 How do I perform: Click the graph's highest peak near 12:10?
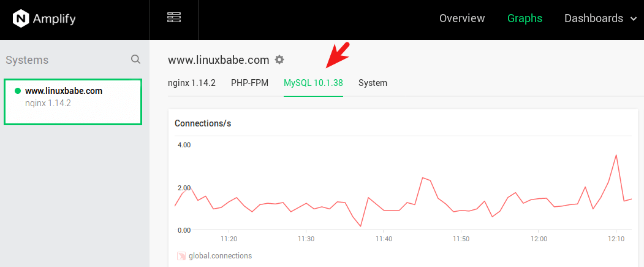point(616,155)
